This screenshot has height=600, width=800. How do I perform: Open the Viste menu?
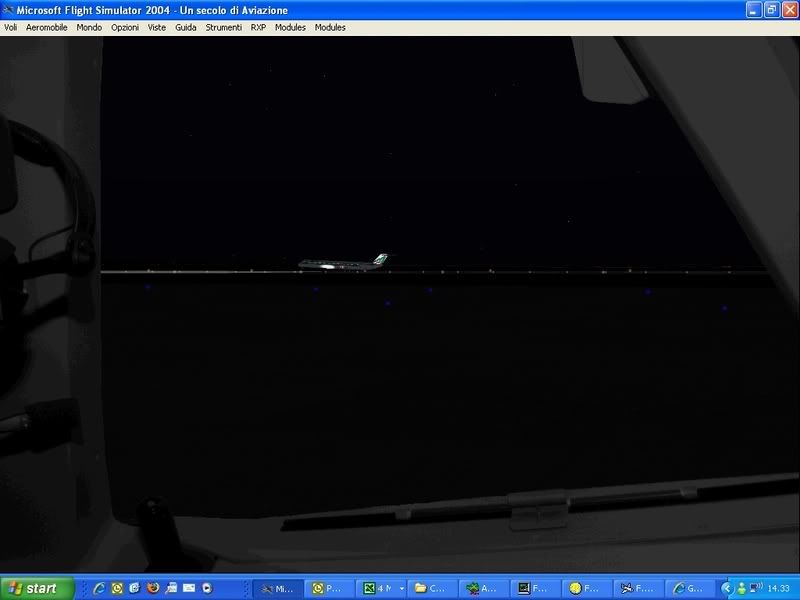(x=157, y=28)
